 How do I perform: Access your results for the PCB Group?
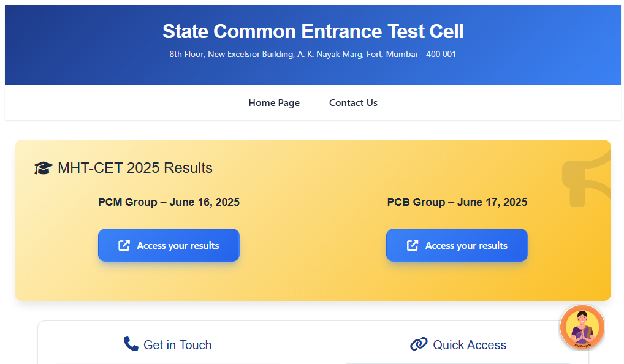coord(457,245)
